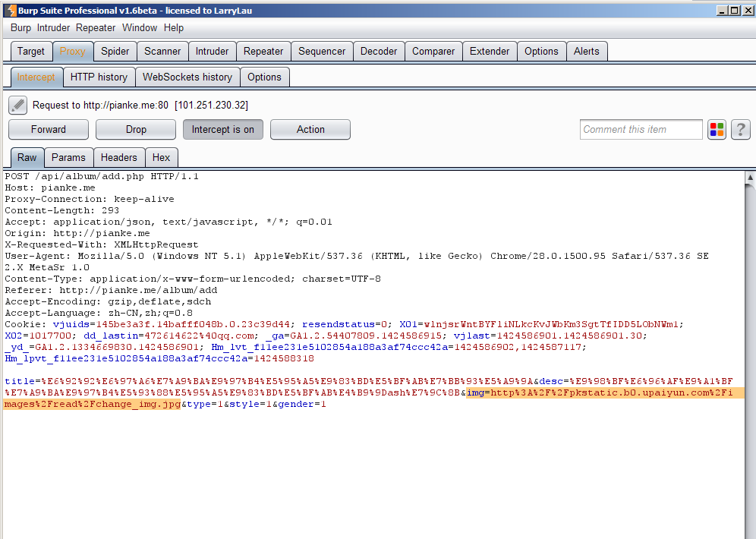Click the Origin: http://pianke.me header

pyautogui.click(x=77, y=233)
